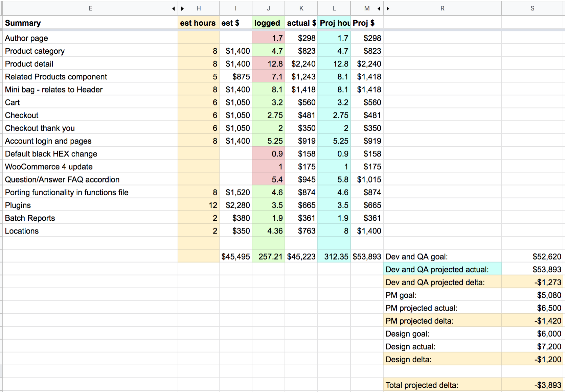This screenshot has height=392, width=565.
Task: Select 'Question/Answer FAQ accordion' cell
Action: 90,179
